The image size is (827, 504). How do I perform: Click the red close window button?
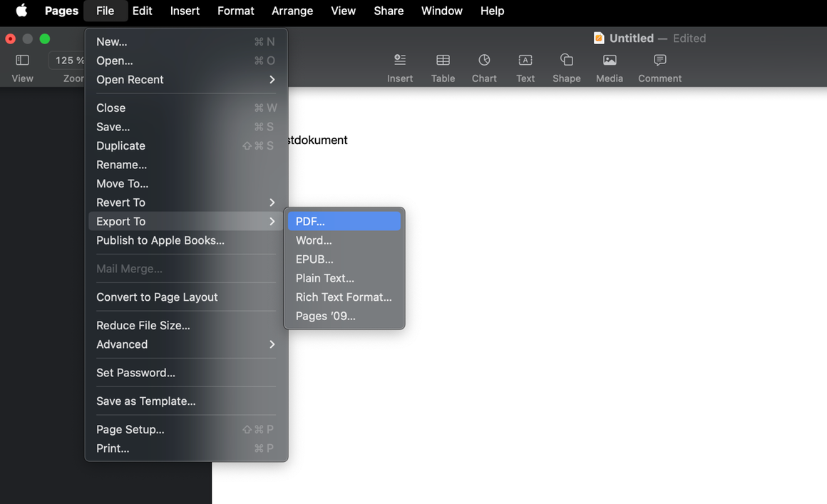10,38
